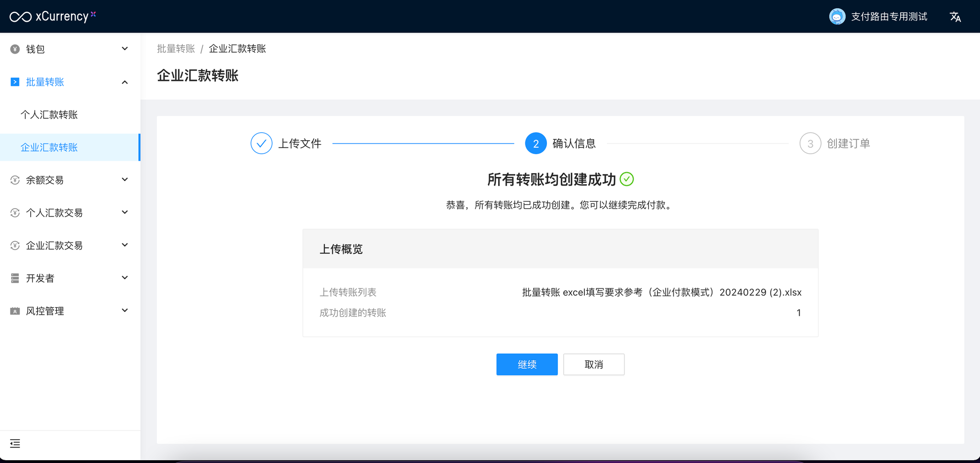Screen dimensions: 980x463
Task: Open 个人汇款转账 submenu item
Action: pyautogui.click(x=70, y=115)
